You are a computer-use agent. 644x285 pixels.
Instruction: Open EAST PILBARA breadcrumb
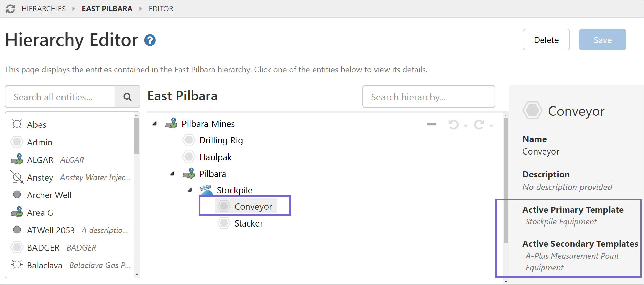pos(107,9)
